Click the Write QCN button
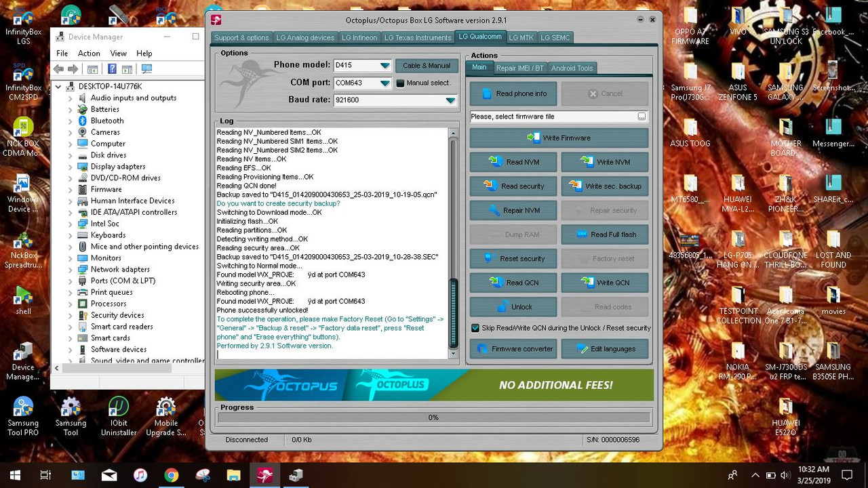The image size is (868, 488). [x=605, y=283]
